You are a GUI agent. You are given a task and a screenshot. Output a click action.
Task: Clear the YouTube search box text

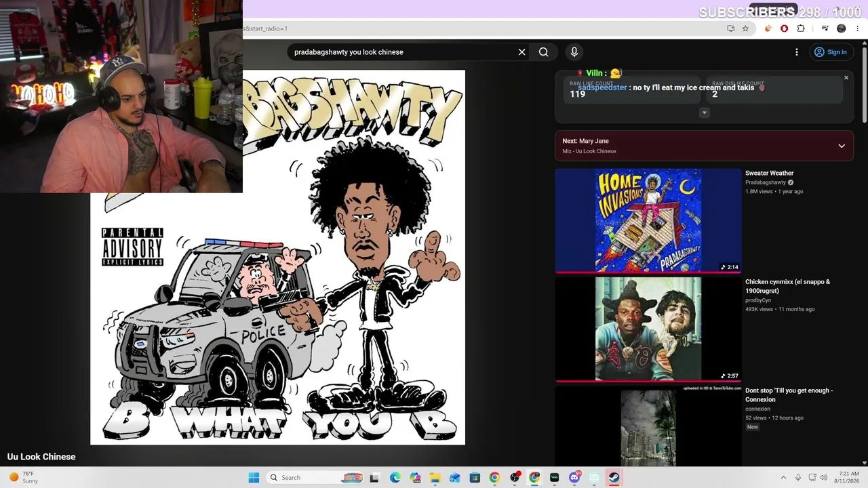[x=521, y=52]
